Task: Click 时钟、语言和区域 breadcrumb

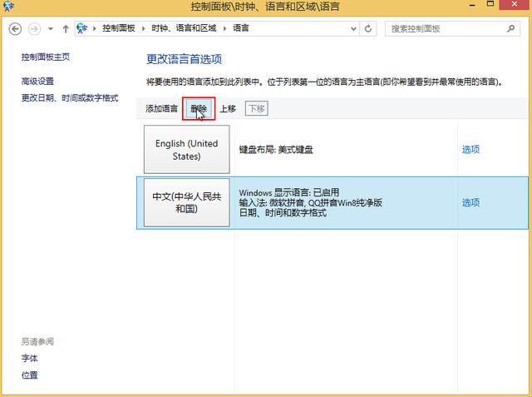Action: coord(184,28)
